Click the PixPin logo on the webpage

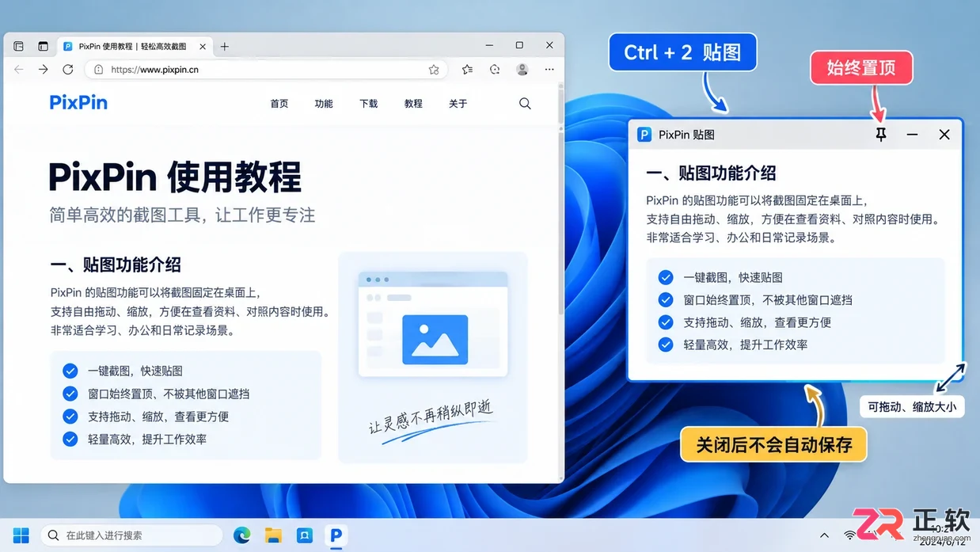coord(78,103)
